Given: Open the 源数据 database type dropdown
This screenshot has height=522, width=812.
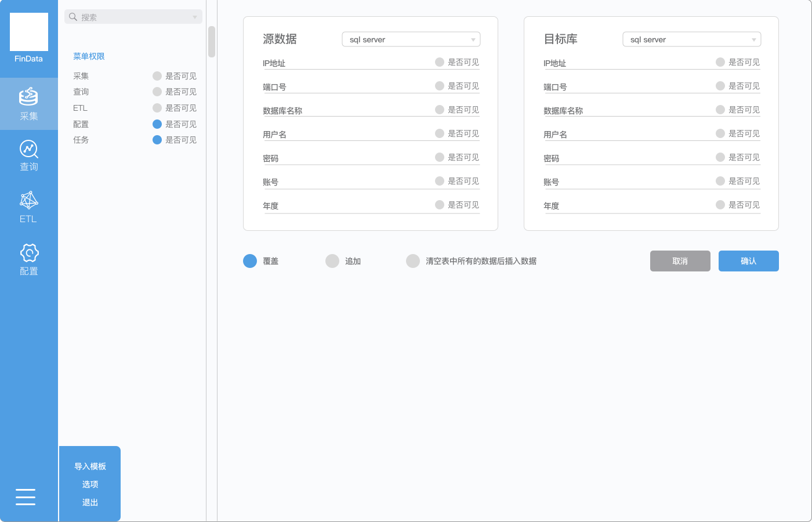Looking at the screenshot, I should [411, 39].
